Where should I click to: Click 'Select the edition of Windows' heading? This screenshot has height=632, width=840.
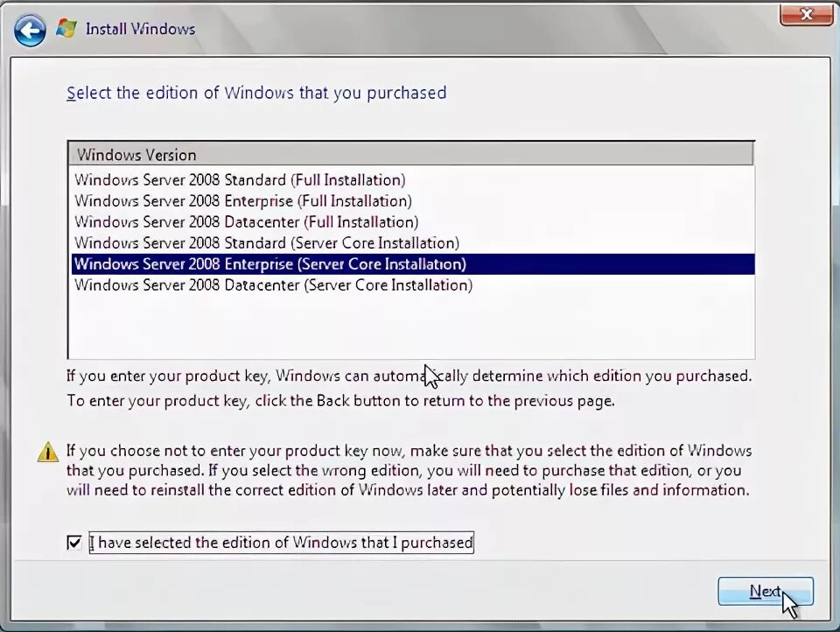point(256,93)
